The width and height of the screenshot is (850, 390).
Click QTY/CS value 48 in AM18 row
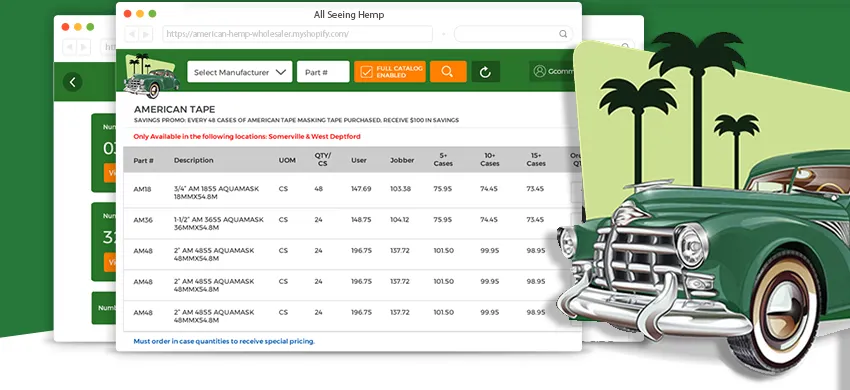(x=318, y=189)
